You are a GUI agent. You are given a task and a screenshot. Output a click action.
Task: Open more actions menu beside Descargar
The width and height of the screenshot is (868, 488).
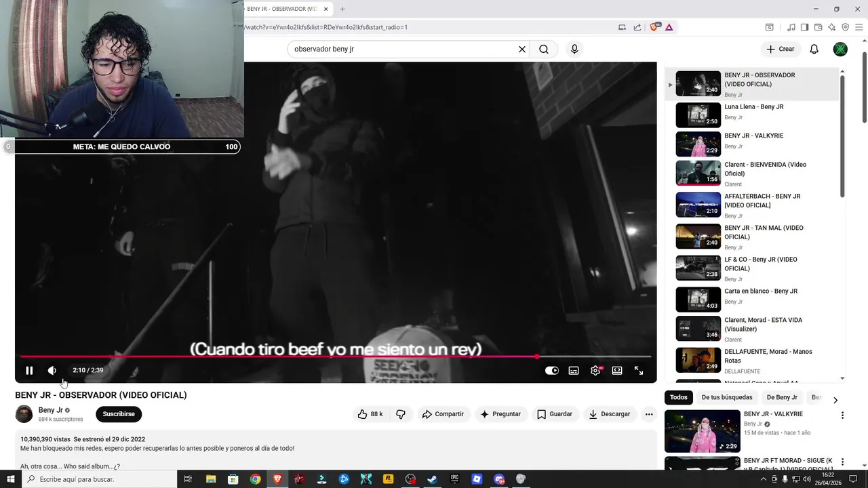tap(649, 414)
